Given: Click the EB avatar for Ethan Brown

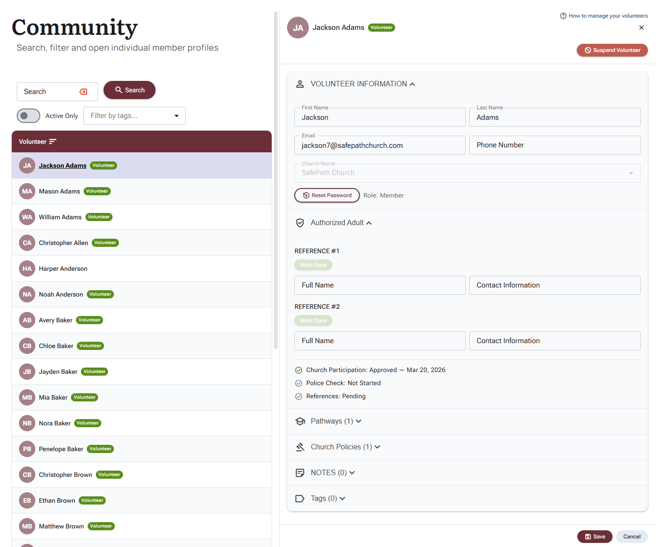Looking at the screenshot, I should [27, 500].
